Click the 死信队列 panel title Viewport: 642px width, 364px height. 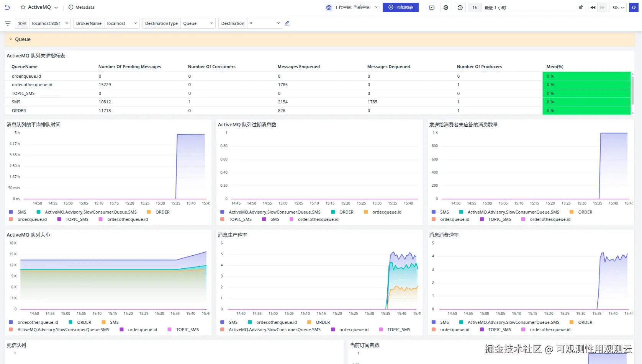[x=16, y=345]
